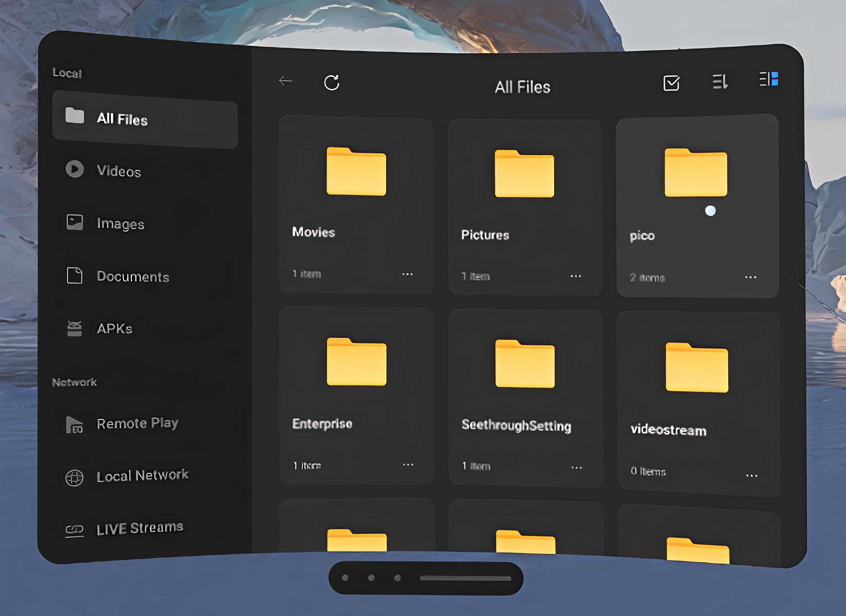The height and width of the screenshot is (616, 846).
Task: Show more options for SeethroughSetting folder
Action: pos(577,467)
